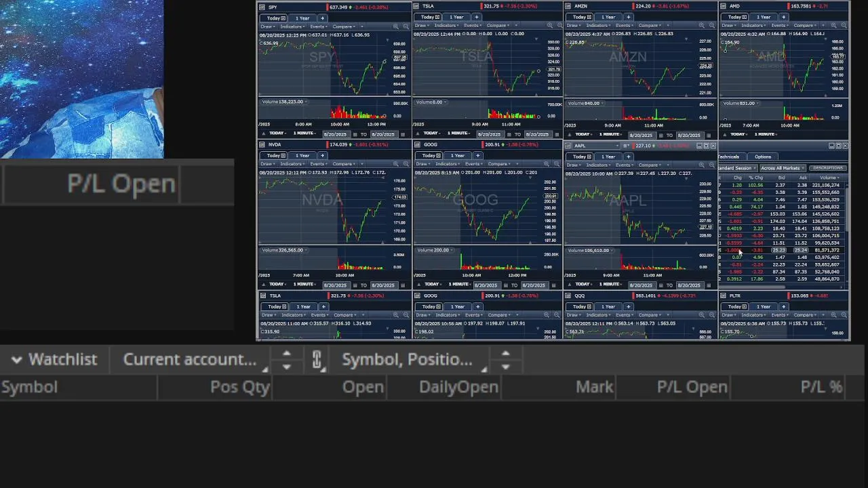Zoom in on the AMZN chart
The height and width of the screenshot is (488, 868).
[x=702, y=25]
